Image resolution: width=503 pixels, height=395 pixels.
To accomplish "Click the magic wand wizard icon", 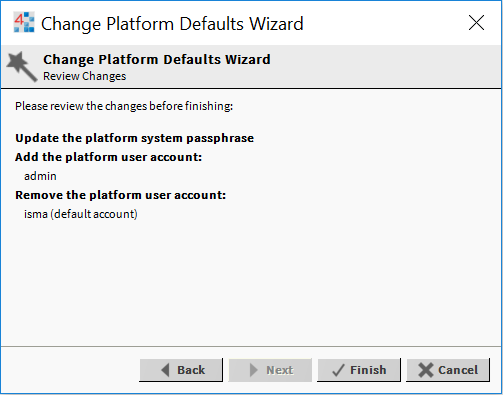I will 22,67.
